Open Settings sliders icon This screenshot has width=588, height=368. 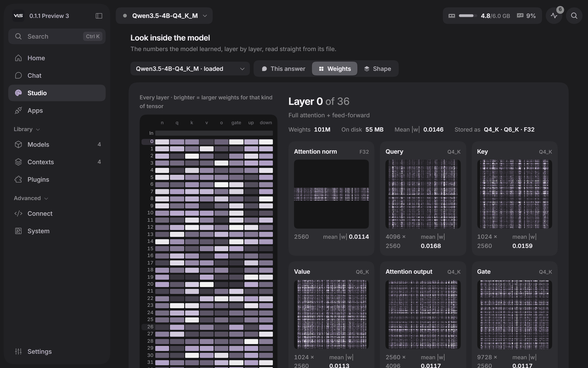coord(18,351)
